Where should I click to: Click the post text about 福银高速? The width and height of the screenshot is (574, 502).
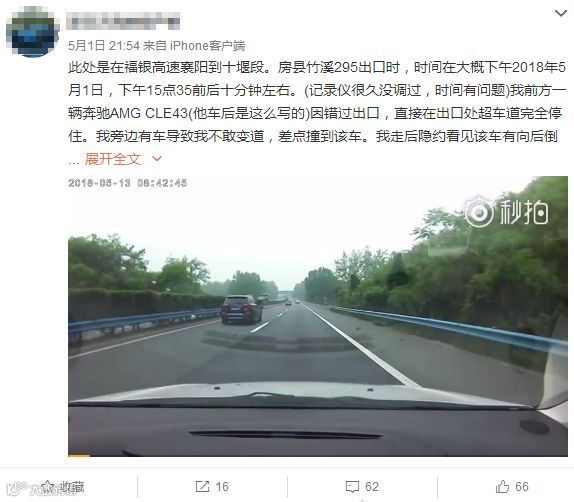point(317,102)
